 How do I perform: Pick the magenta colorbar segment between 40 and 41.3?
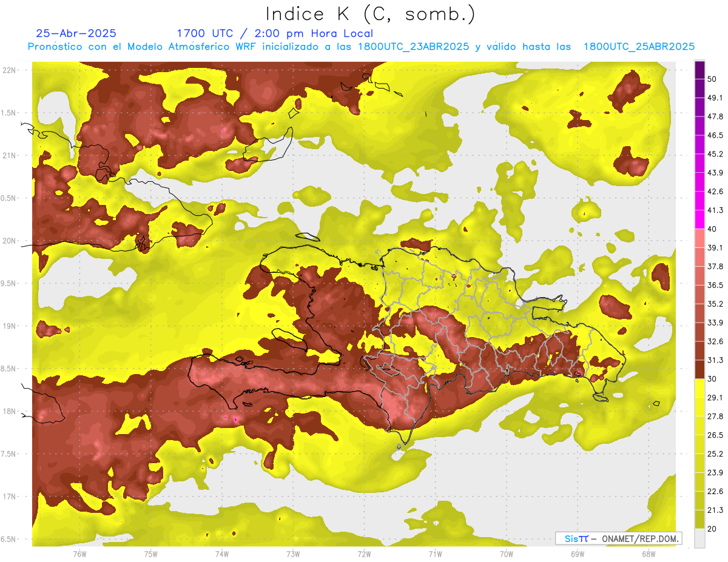coord(700,219)
